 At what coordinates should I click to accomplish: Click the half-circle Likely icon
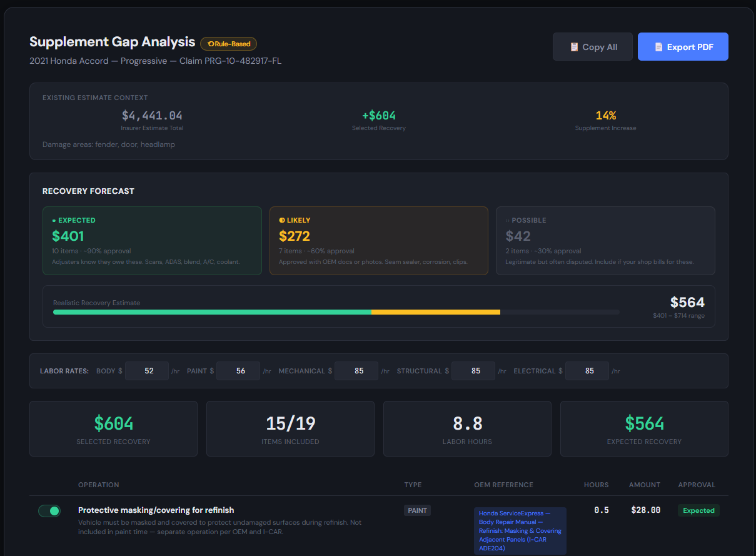282,220
